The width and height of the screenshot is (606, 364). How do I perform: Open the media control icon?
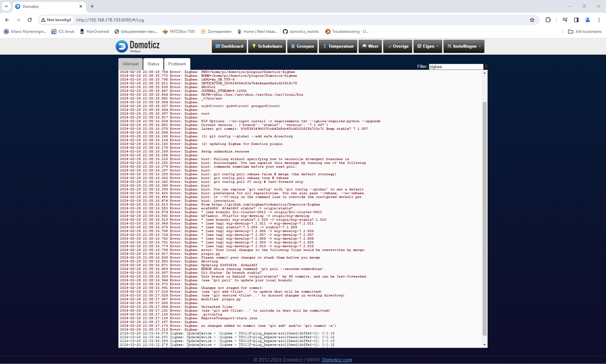[x=565, y=20]
